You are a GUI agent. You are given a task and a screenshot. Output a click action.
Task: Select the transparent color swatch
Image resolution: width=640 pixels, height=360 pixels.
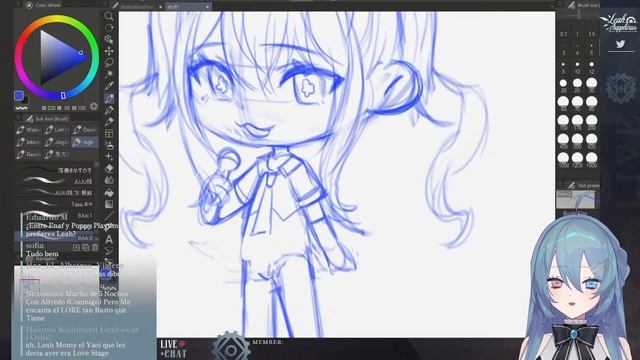pyautogui.click(x=21, y=108)
